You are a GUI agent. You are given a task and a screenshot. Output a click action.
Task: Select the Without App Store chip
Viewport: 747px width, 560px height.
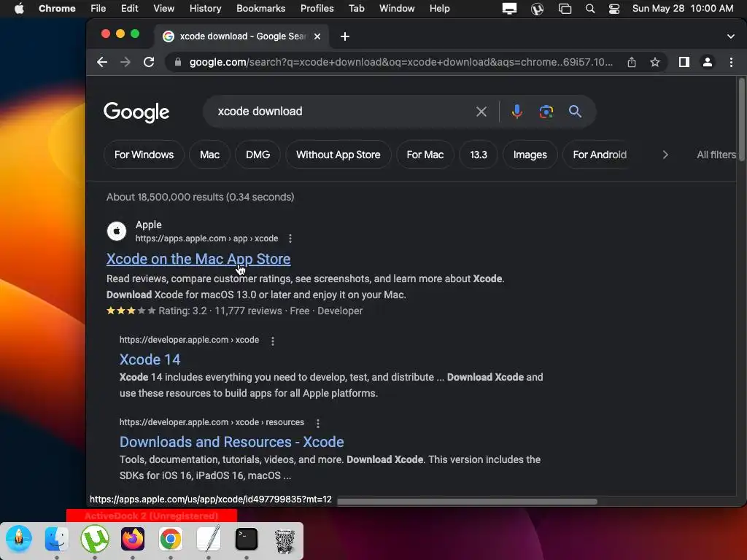(338, 155)
